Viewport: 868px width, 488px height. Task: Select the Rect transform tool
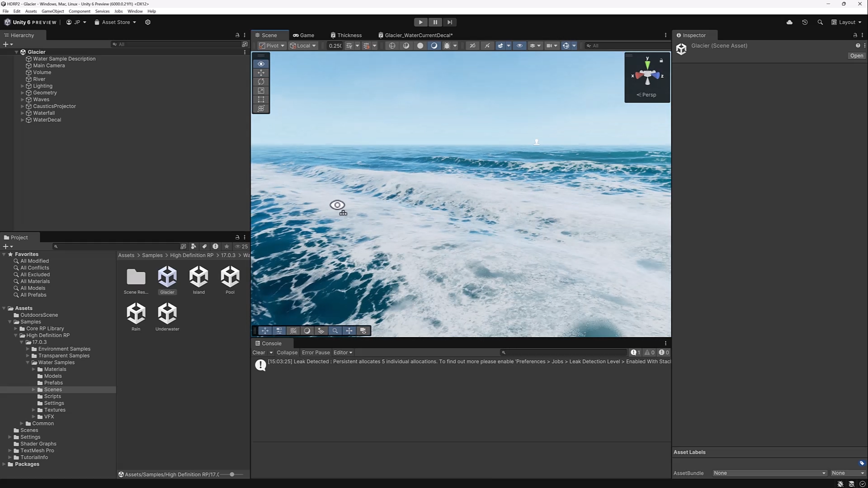coord(261,99)
